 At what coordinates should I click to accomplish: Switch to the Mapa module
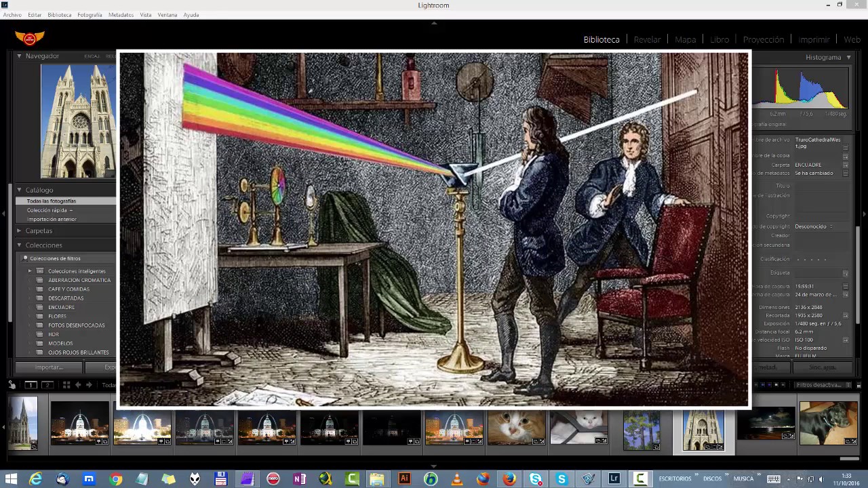(686, 39)
